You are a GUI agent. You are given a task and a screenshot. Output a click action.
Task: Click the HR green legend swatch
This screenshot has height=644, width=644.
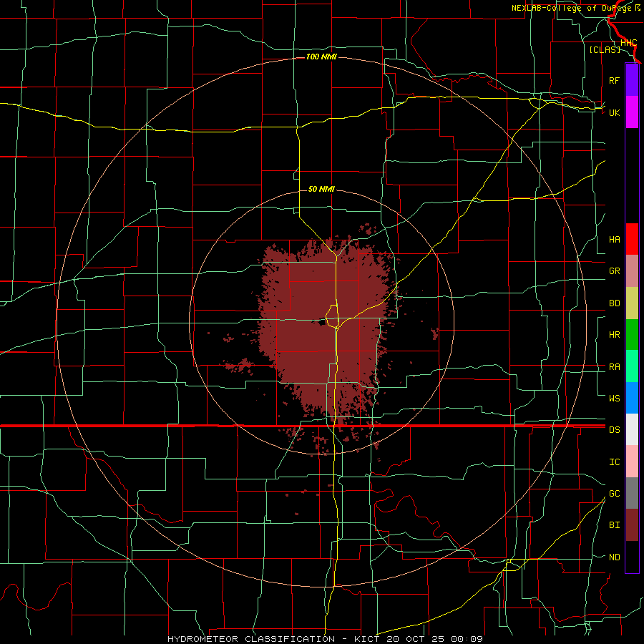(x=632, y=335)
